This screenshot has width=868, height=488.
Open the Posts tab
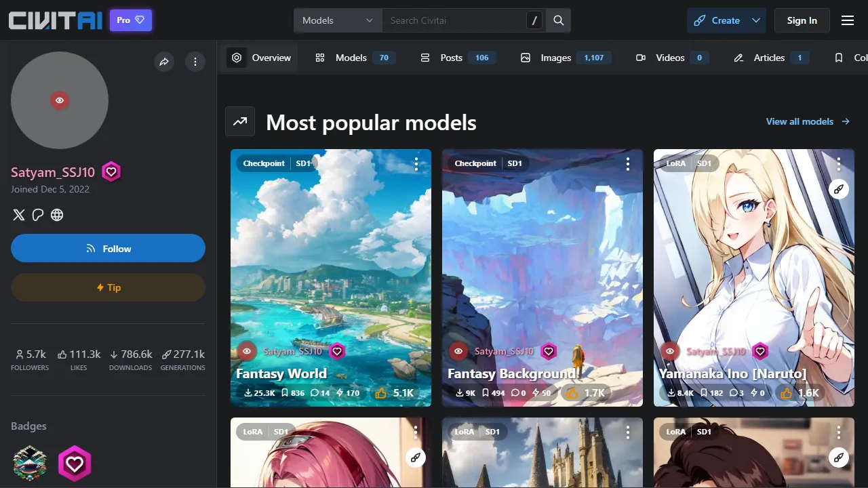click(451, 58)
